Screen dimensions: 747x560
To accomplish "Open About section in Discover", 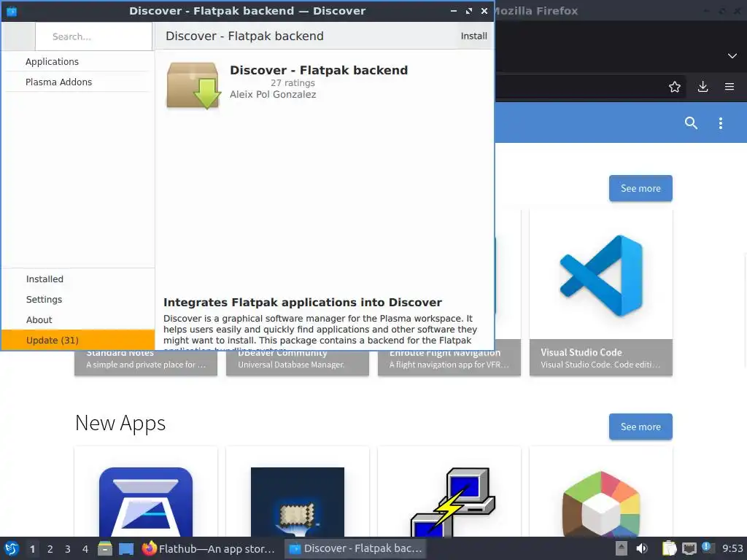I will click(78, 320).
